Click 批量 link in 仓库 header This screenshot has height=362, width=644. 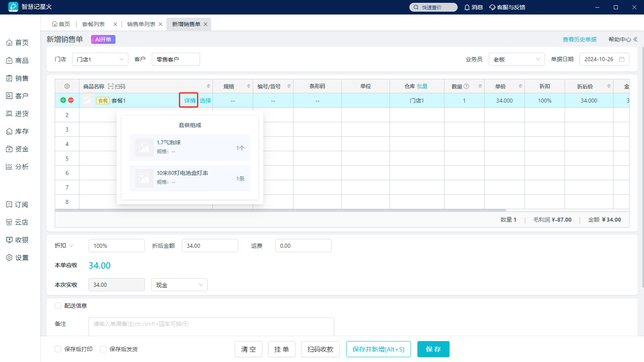coord(422,86)
